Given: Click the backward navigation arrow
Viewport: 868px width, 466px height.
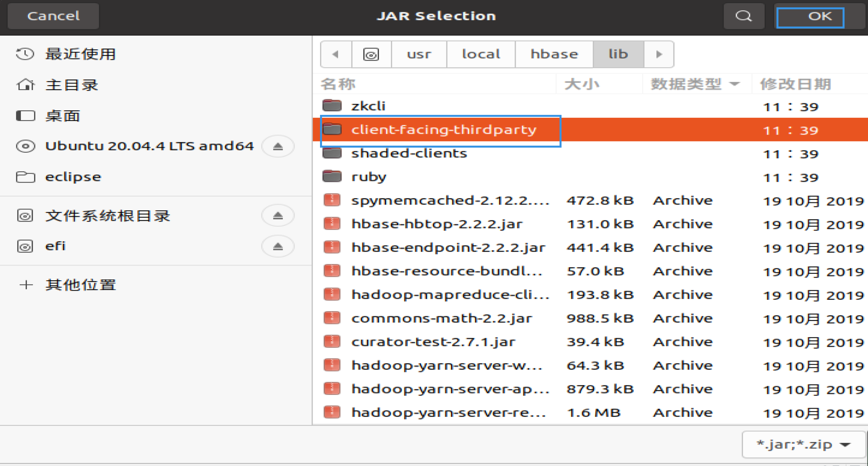Looking at the screenshot, I should click(335, 54).
